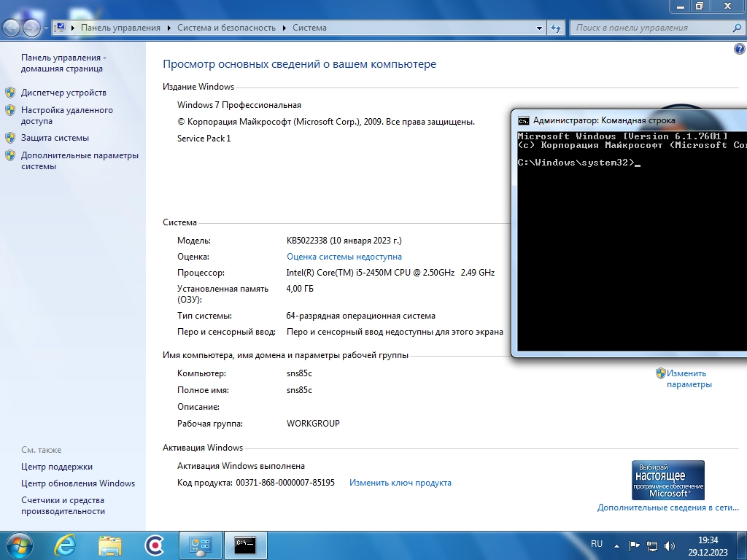747x560 pixels.
Task: Open Диспетчер устройств link
Action: pyautogui.click(x=63, y=93)
